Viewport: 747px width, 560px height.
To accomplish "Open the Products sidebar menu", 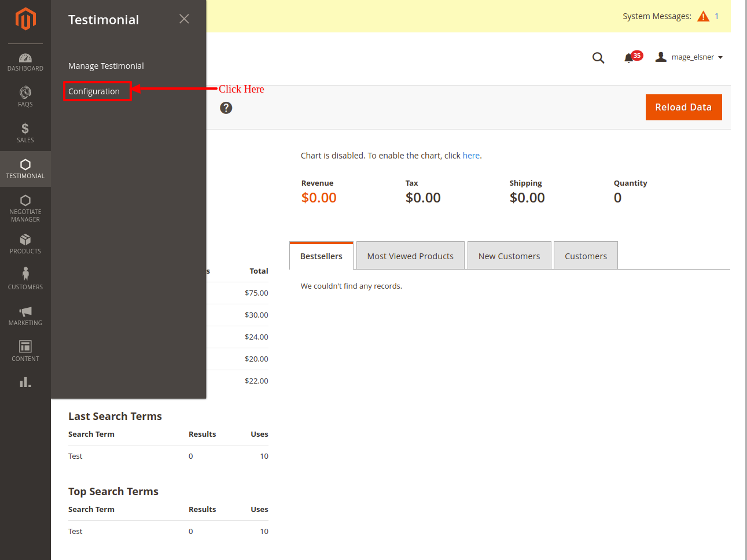I will [25, 244].
